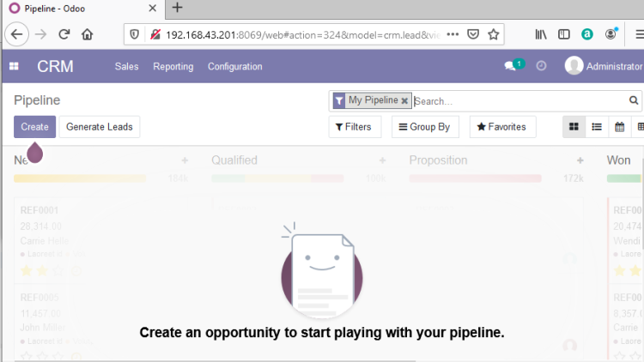Click the New stage progress bar
The width and height of the screenshot is (644, 362).
click(80, 178)
